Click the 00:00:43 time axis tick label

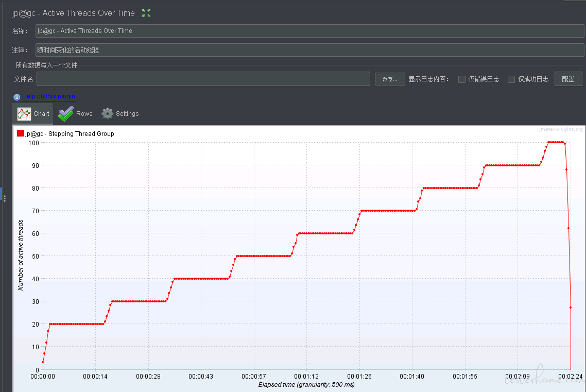coord(201,377)
